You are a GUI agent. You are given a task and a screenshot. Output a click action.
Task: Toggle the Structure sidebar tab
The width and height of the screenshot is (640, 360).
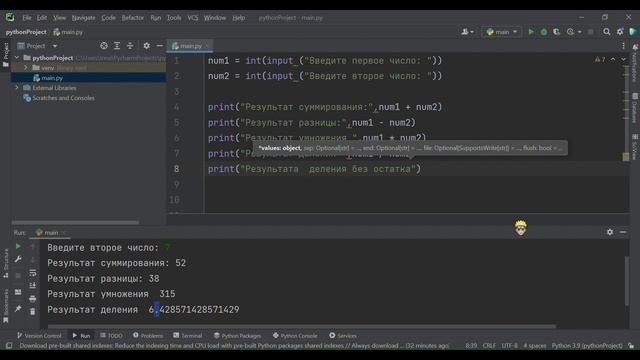click(x=5, y=264)
